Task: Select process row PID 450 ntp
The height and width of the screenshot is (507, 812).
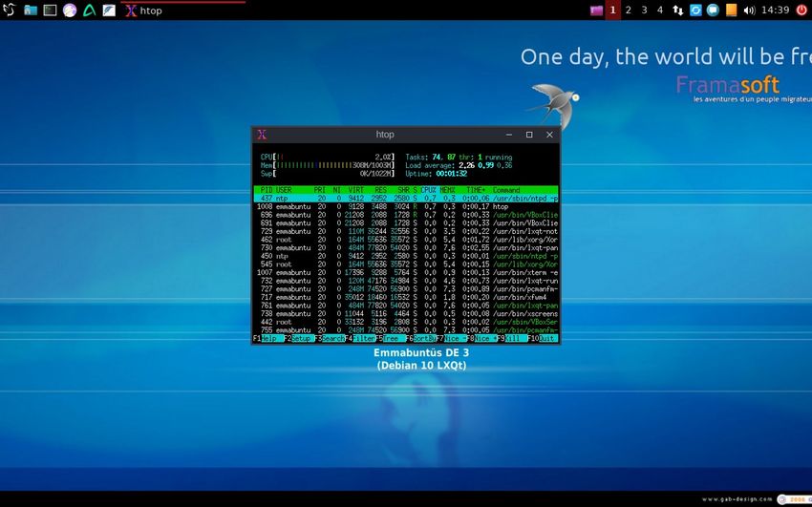Action: (x=406, y=256)
